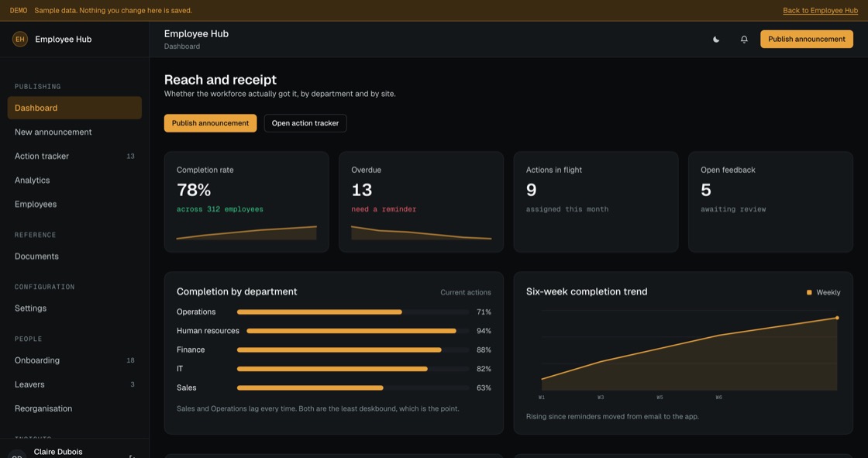Click the W3 axis label
The width and height of the screenshot is (868, 458).
pyautogui.click(x=601, y=398)
